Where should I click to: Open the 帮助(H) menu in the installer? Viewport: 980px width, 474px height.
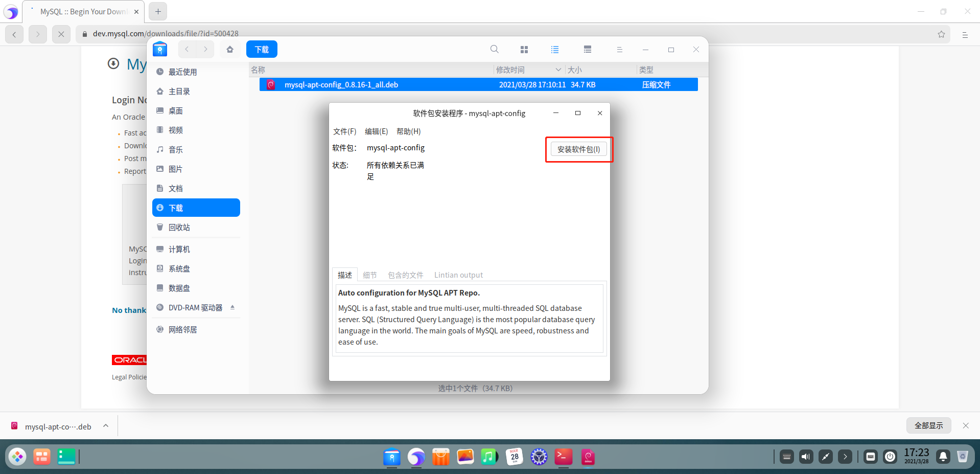tap(409, 131)
